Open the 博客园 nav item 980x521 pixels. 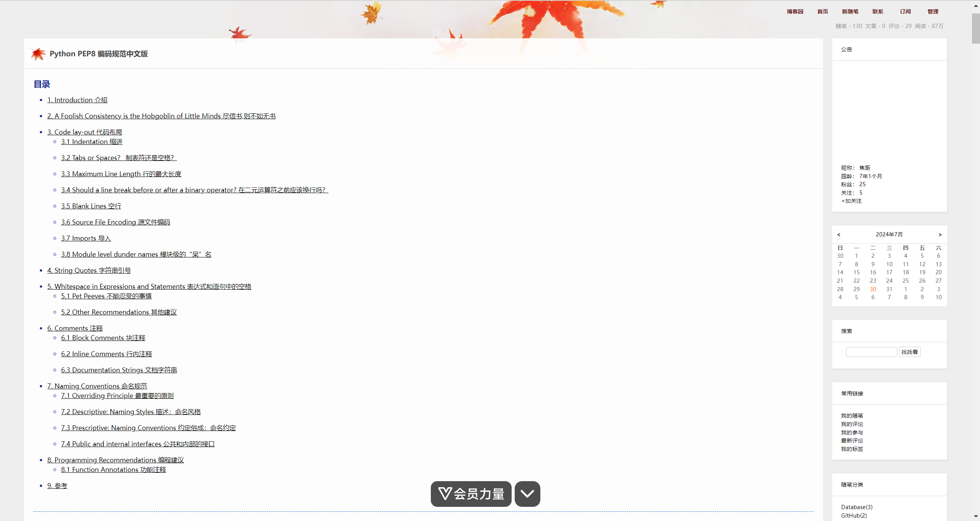click(795, 11)
